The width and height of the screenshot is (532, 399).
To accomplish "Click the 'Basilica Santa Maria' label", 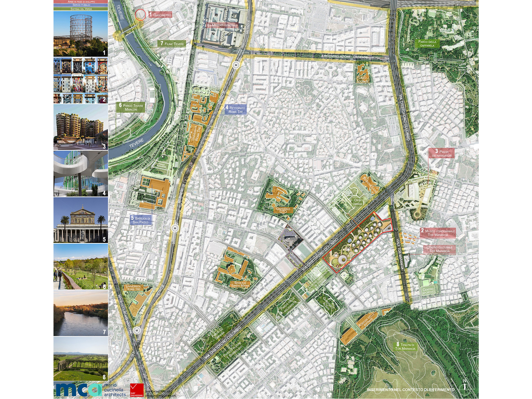I will coord(240,284).
